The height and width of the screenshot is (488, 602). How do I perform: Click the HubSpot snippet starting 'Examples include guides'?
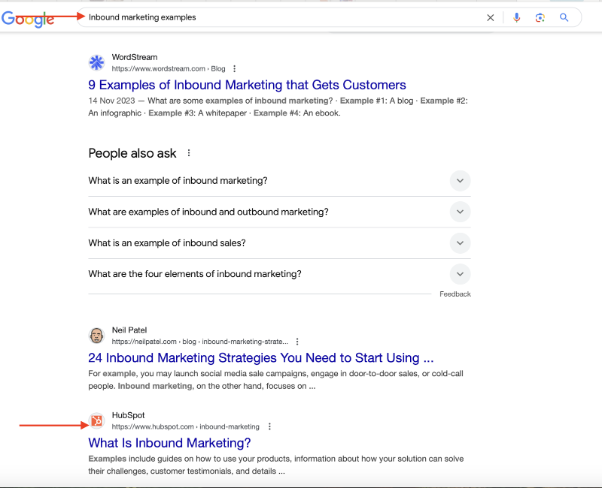(276, 465)
